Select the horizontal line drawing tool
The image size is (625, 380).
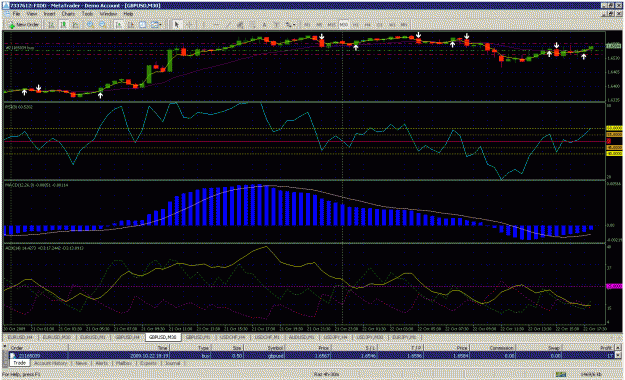coord(216,25)
